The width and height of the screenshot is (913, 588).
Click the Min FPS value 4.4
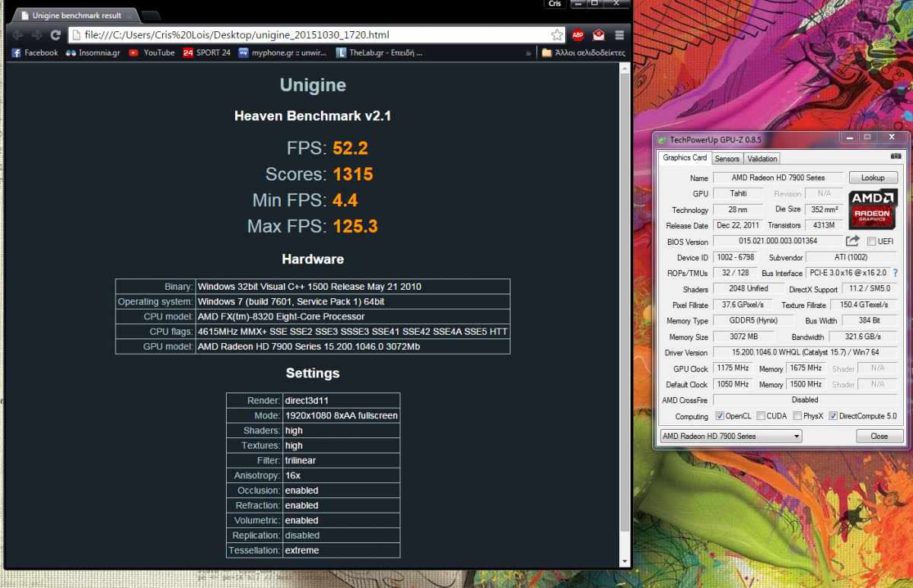[x=345, y=200]
